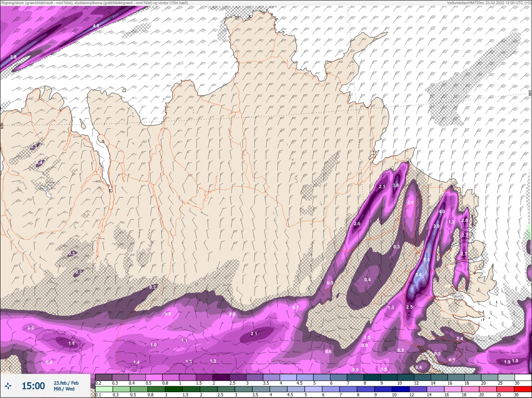Pick the white swatch labelled 30 in purple scale
This screenshot has height=398, width=532.
(523, 377)
